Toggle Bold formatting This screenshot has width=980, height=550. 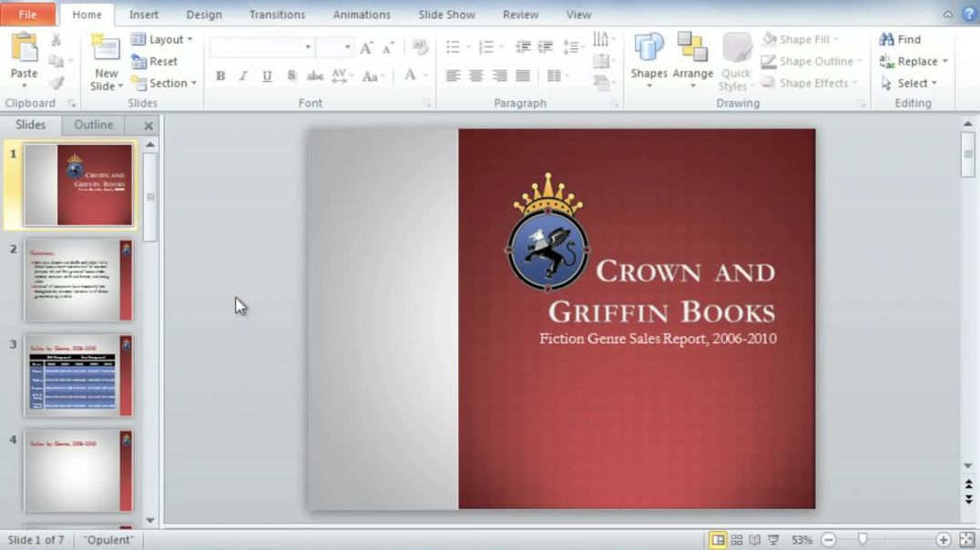[220, 76]
